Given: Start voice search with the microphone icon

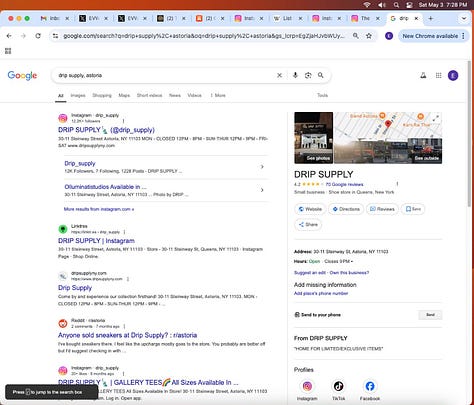Looking at the screenshot, I should tap(295, 75).
